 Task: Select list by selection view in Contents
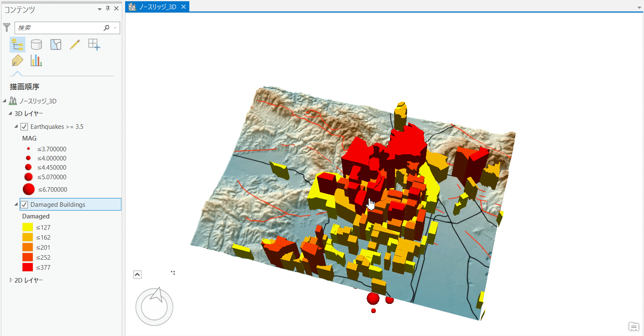click(55, 44)
